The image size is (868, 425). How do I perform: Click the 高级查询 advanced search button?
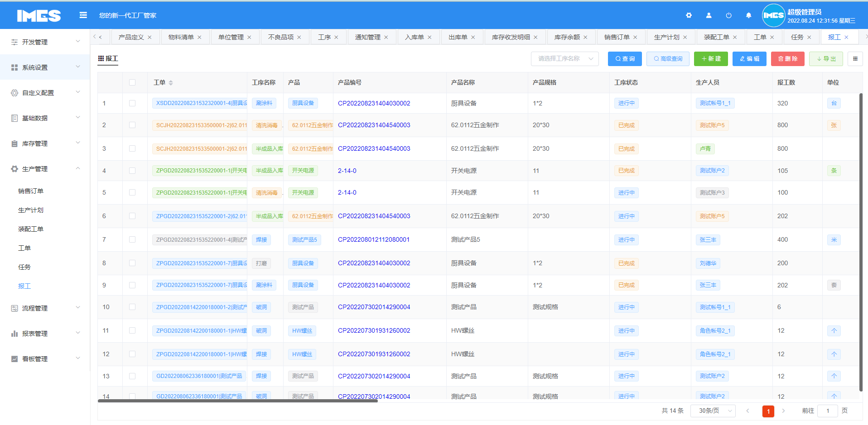(x=668, y=59)
